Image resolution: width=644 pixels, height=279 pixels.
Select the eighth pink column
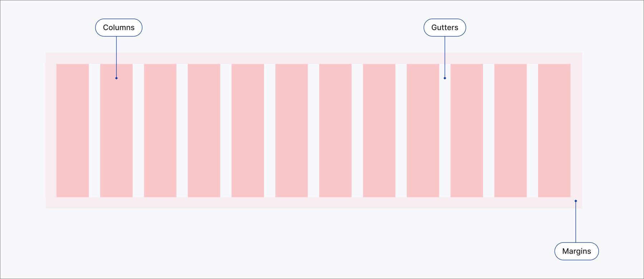(379, 131)
